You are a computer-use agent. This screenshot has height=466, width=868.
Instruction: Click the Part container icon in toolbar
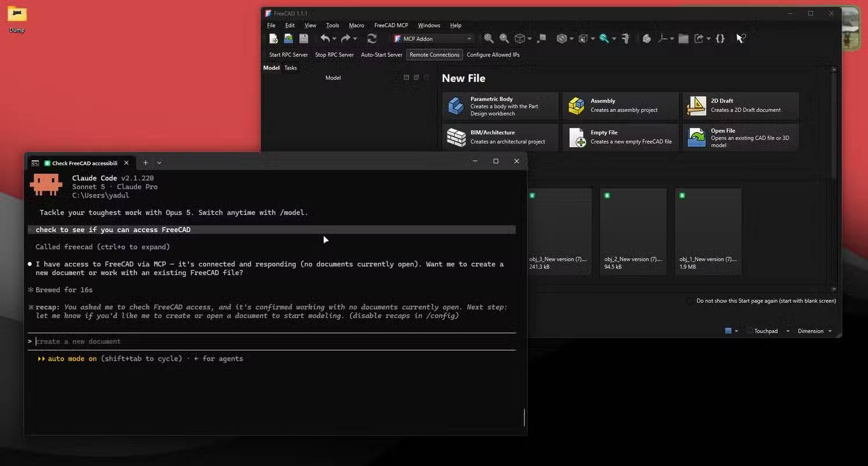pos(646,39)
